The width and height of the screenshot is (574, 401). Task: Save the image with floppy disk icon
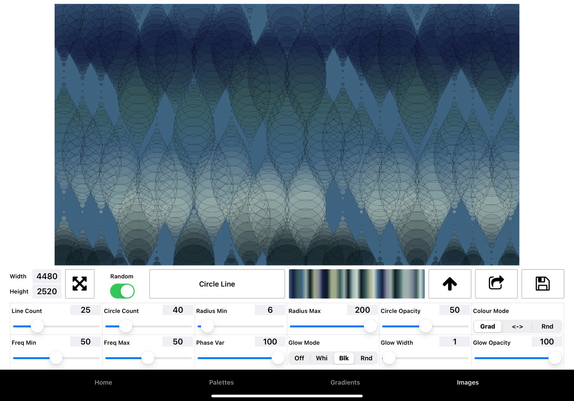(543, 284)
